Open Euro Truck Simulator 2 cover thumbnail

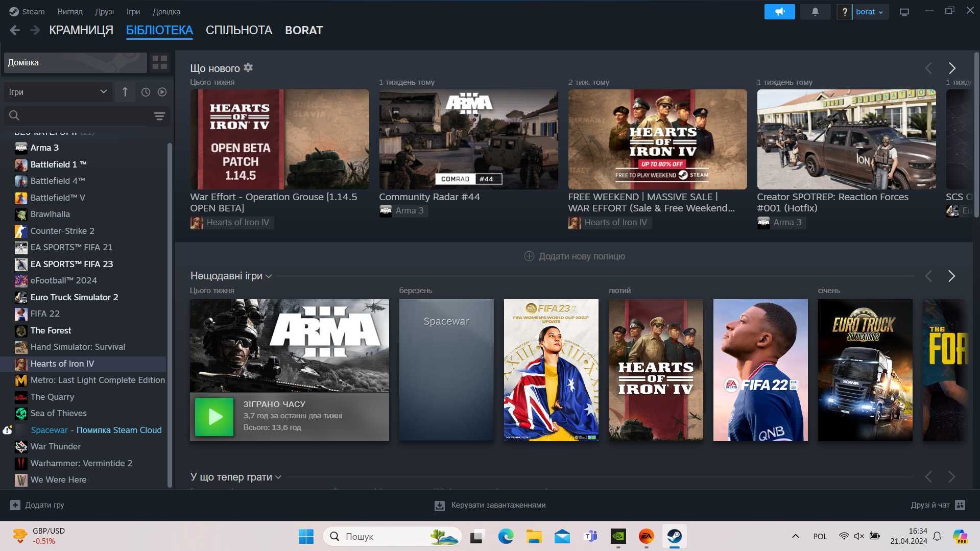pyautogui.click(x=865, y=370)
